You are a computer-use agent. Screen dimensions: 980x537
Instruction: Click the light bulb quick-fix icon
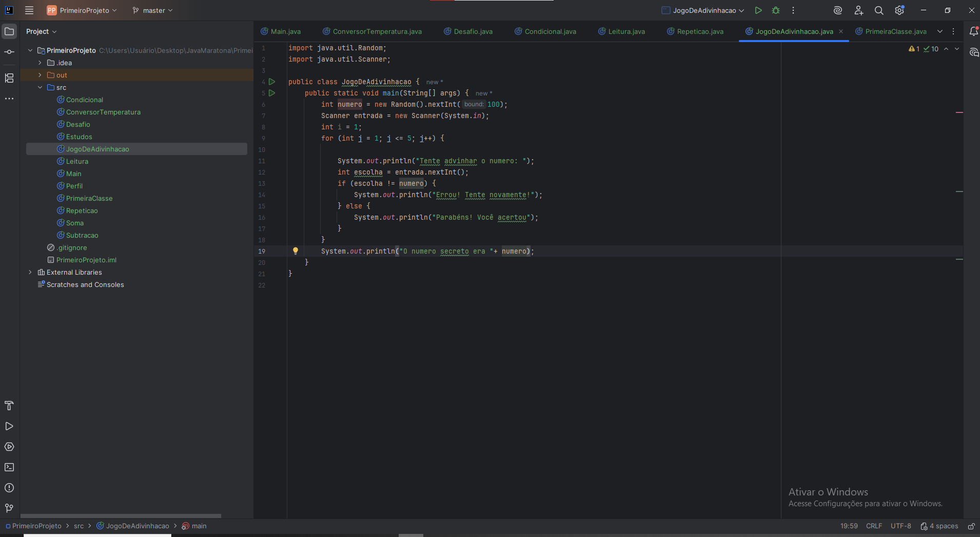point(296,251)
